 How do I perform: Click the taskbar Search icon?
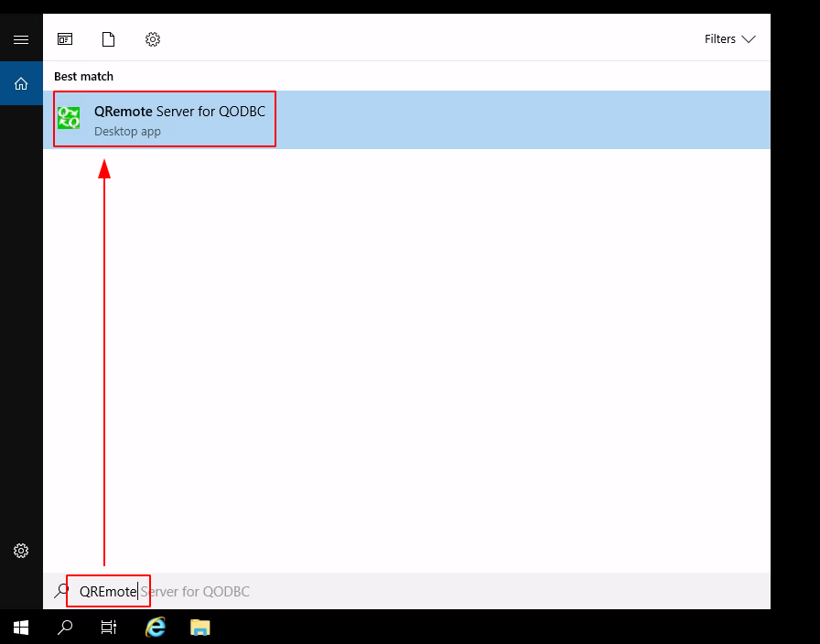click(65, 627)
